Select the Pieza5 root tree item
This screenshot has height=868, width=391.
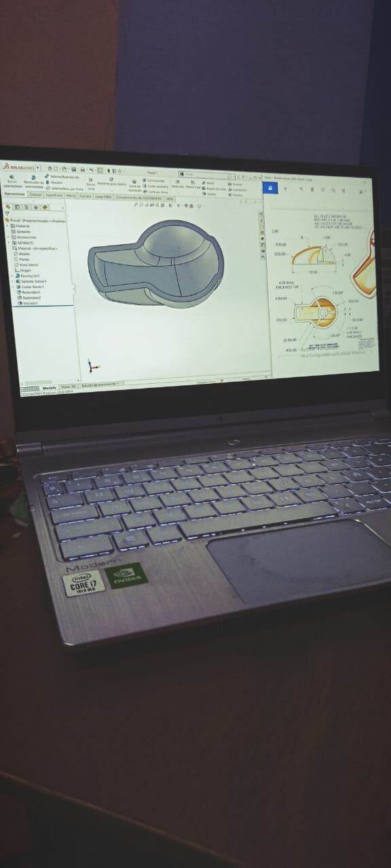tap(35, 220)
